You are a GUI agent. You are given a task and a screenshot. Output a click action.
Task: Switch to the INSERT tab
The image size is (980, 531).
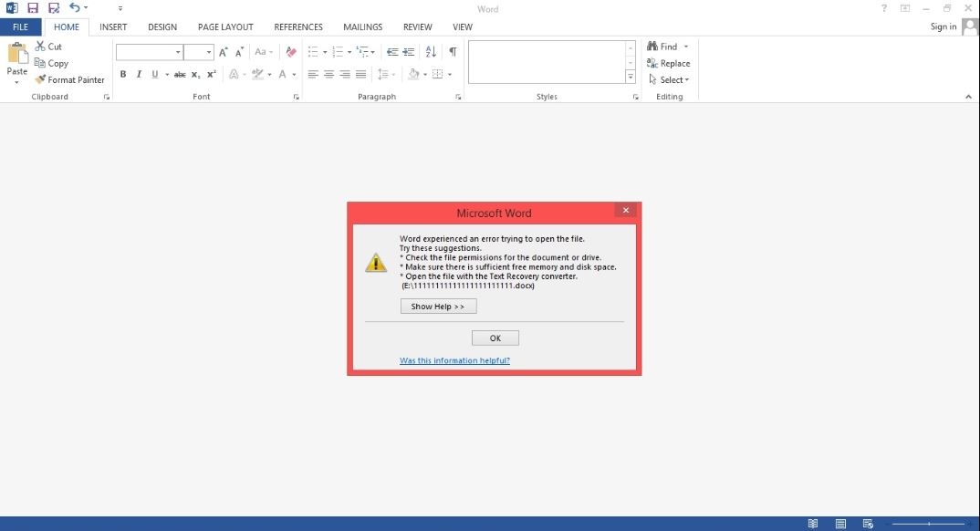[113, 26]
